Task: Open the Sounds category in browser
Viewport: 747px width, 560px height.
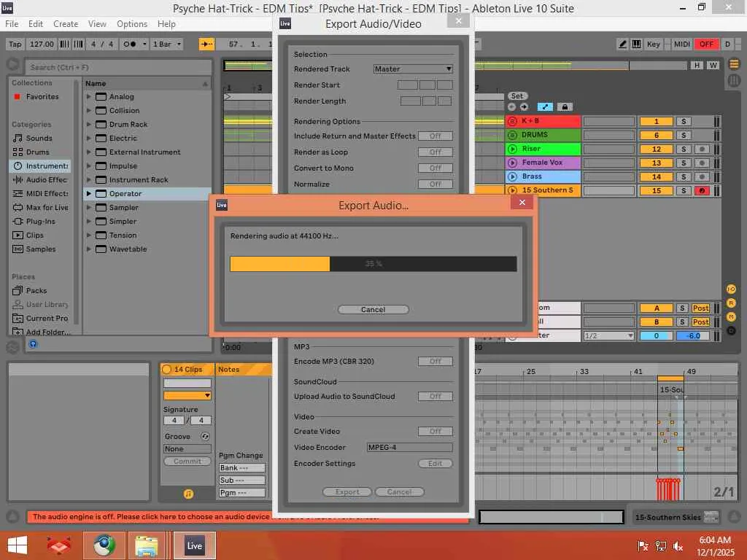Action: pos(39,138)
